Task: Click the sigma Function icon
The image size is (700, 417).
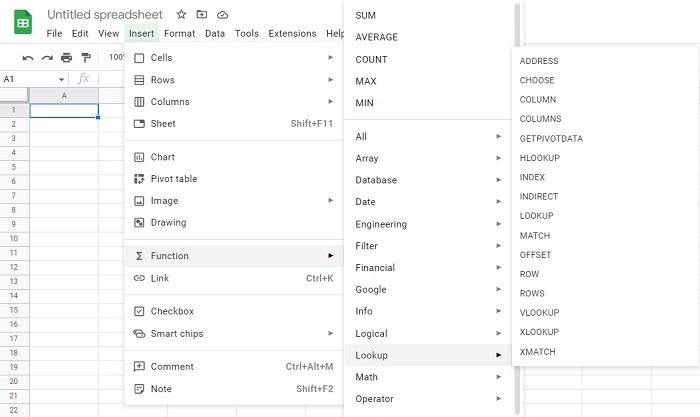Action: (139, 256)
